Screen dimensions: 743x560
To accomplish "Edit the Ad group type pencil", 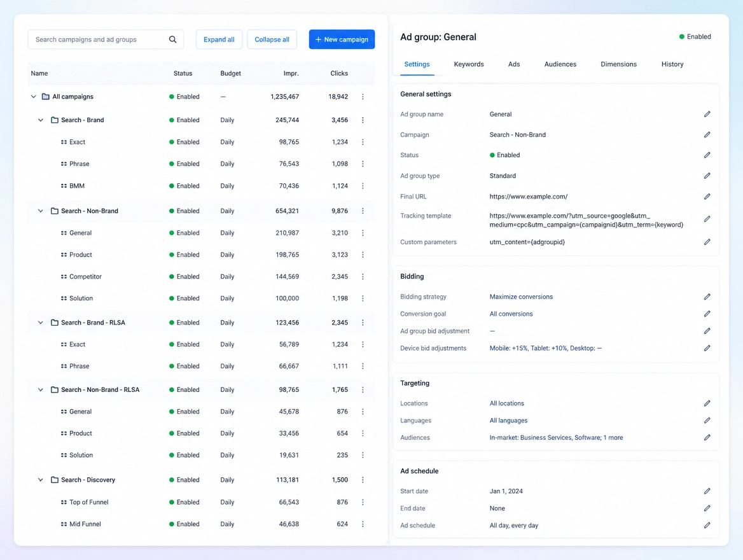I will (707, 176).
